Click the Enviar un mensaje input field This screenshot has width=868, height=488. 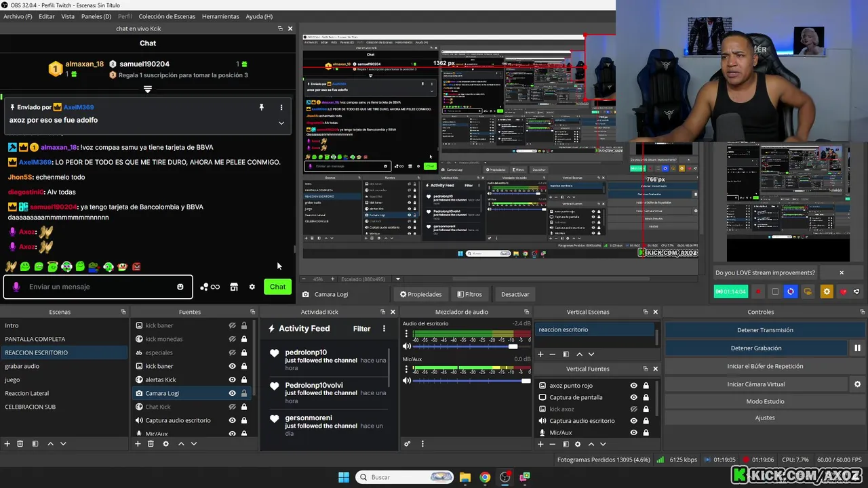tap(98, 287)
